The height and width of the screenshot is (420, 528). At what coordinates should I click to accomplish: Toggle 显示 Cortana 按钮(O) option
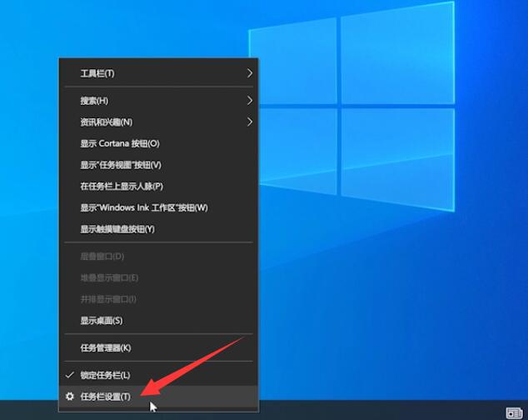pos(158,143)
